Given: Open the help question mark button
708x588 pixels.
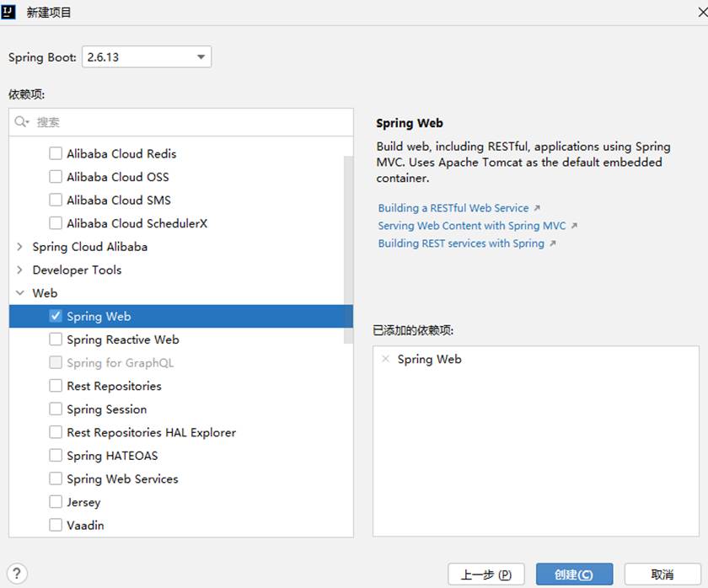Looking at the screenshot, I should (x=17, y=574).
